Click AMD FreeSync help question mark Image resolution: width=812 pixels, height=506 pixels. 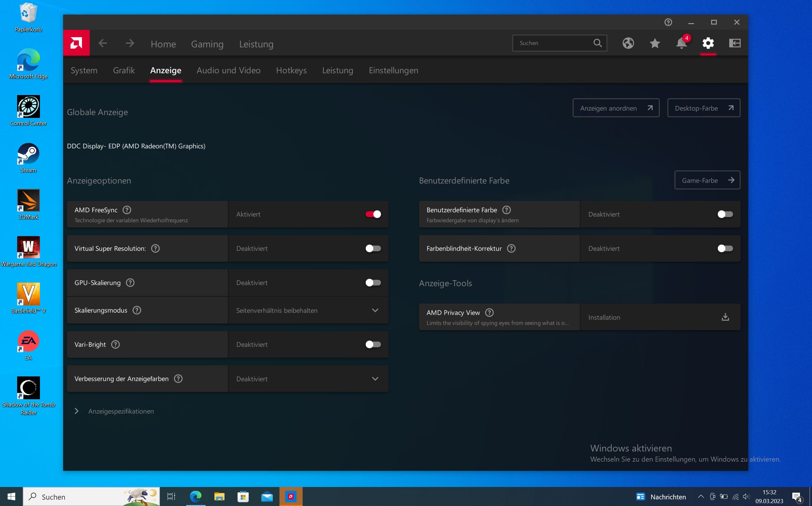point(127,210)
